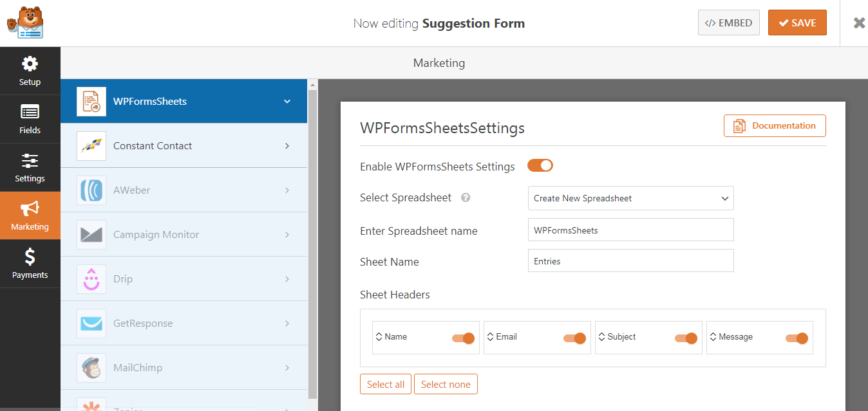Expand Constant Contact chevron
Viewport: 868px width, 411px height.
[x=287, y=146]
